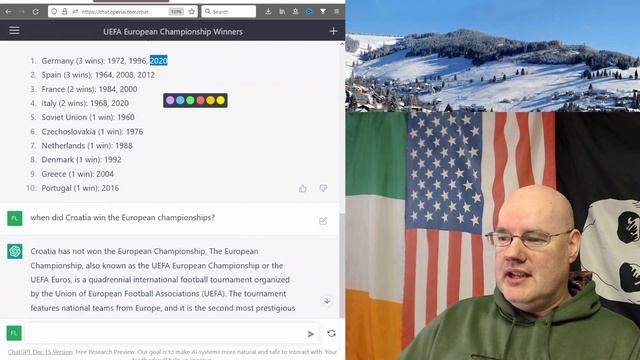
Task: Select the chat.openai.com address bar URL
Action: tap(115, 12)
